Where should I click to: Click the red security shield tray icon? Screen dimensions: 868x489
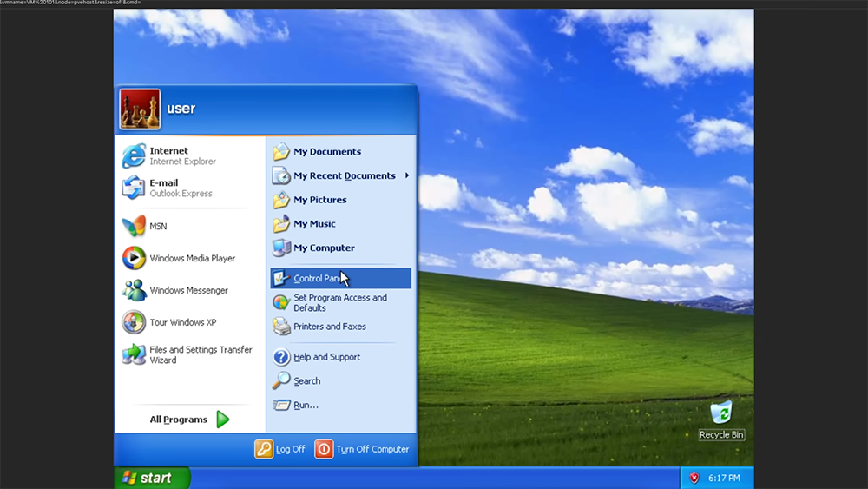tap(694, 478)
